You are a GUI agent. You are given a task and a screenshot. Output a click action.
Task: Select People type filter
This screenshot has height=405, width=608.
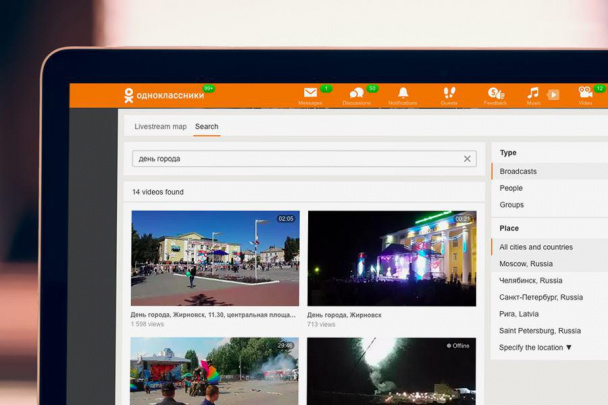(511, 188)
